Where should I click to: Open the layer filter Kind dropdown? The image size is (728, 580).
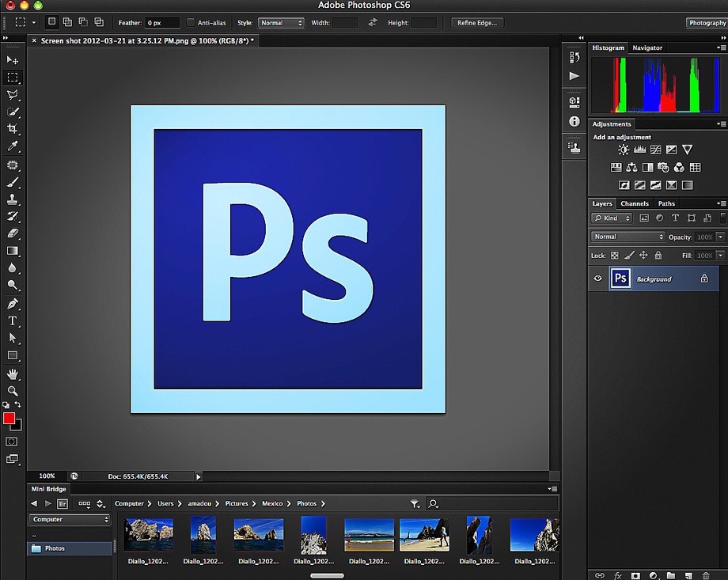[611, 218]
